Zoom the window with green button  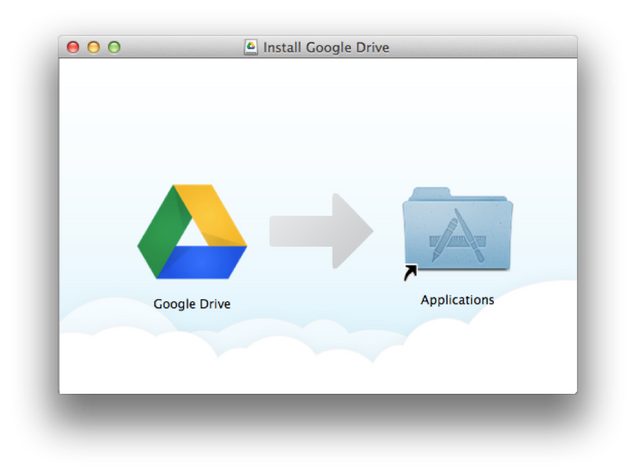114,47
